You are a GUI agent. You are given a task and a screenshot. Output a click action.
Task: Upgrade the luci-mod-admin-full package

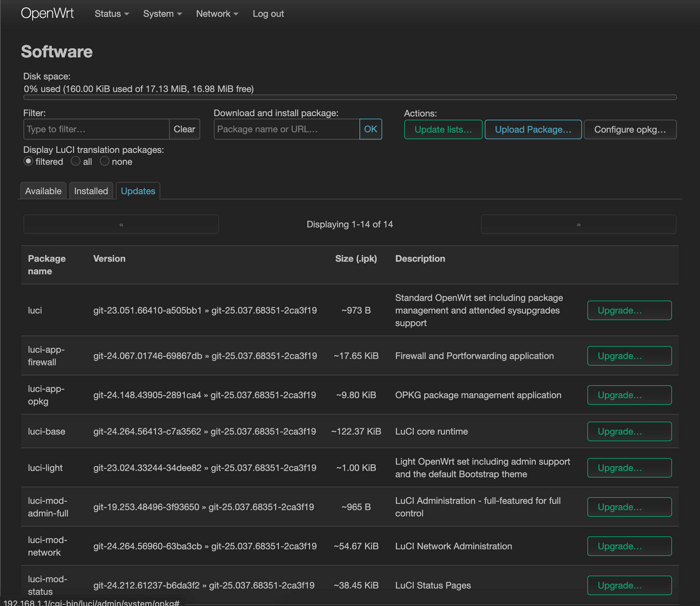click(x=629, y=507)
